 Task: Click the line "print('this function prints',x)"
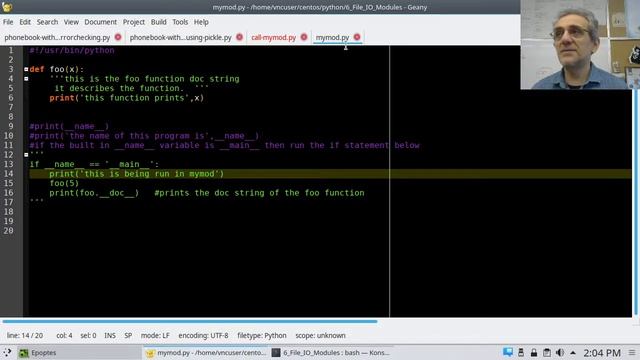pos(127,98)
